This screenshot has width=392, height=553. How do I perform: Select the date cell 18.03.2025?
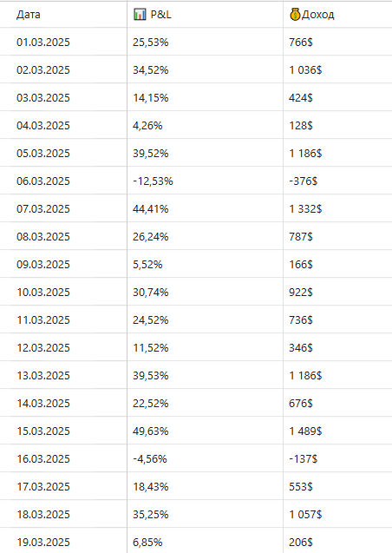click(43, 515)
